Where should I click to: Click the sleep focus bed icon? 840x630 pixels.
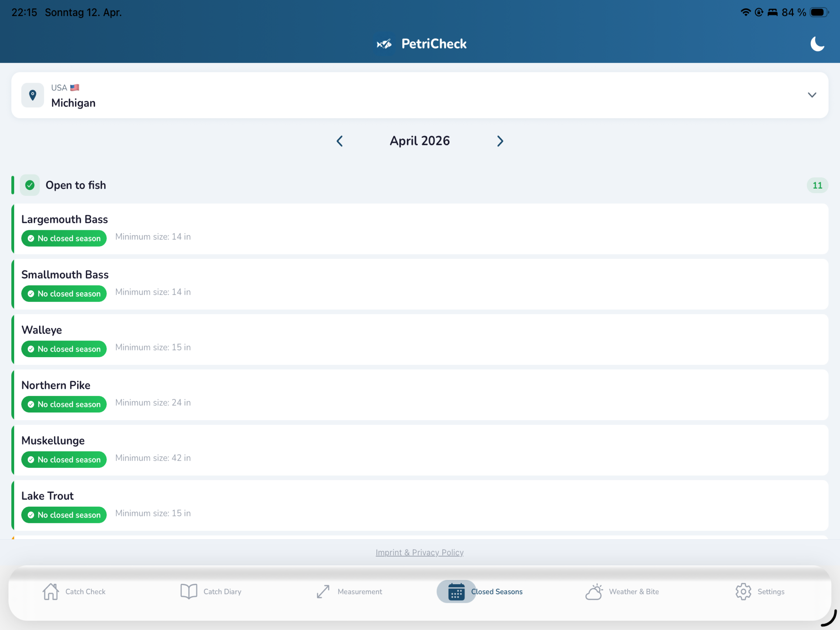(772, 12)
